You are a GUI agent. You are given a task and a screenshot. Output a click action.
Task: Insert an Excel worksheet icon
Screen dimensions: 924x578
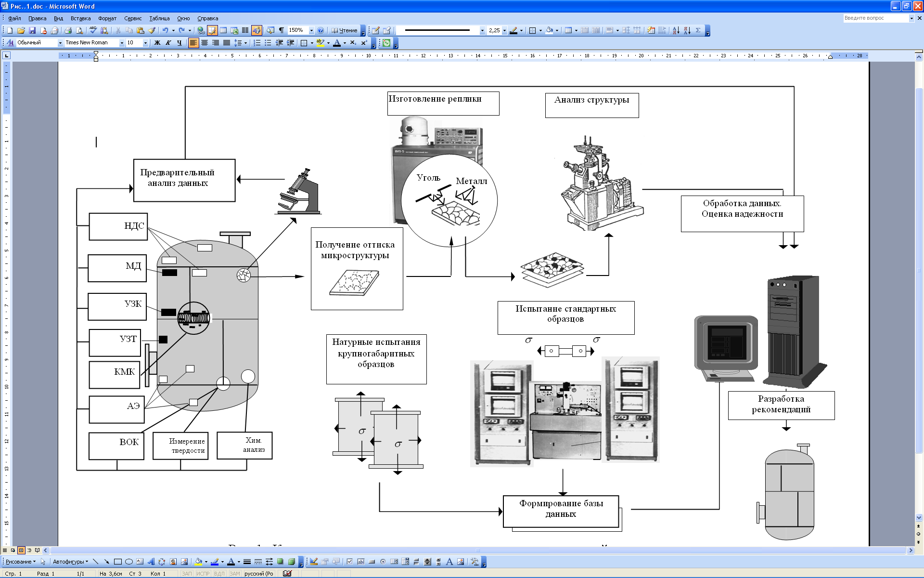(234, 30)
